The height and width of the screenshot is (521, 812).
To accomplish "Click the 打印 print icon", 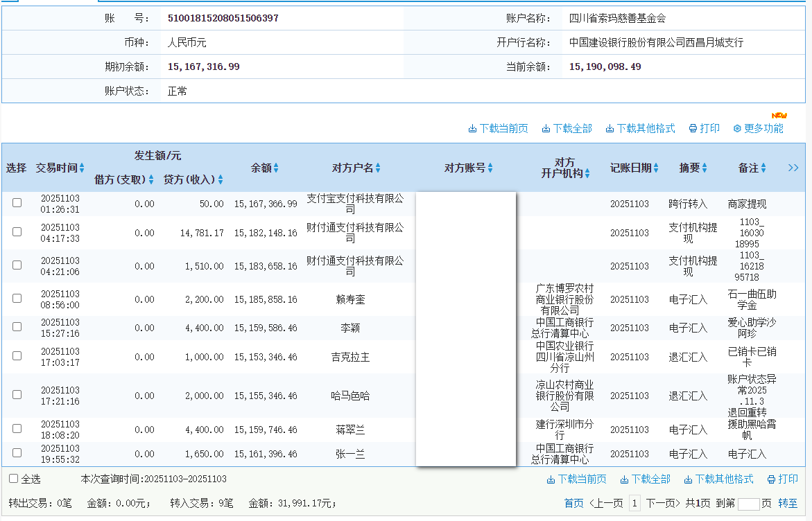I will tap(703, 127).
